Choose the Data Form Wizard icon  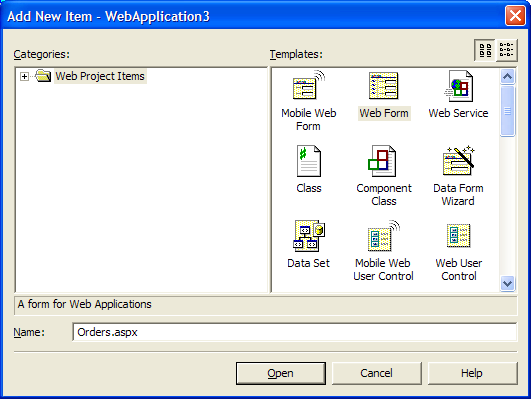(459, 161)
